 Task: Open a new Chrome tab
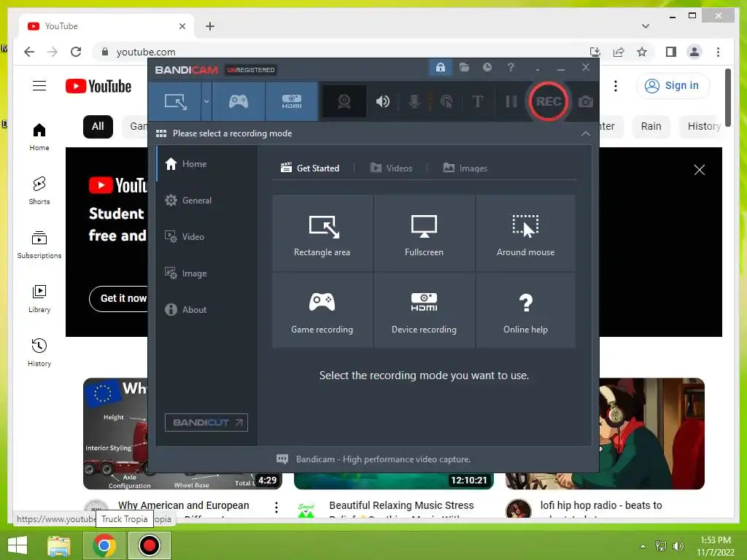pyautogui.click(x=210, y=26)
